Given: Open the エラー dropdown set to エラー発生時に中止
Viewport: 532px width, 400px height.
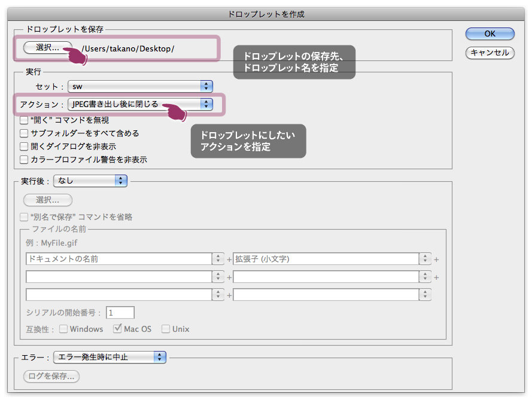Looking at the screenshot, I should [110, 357].
